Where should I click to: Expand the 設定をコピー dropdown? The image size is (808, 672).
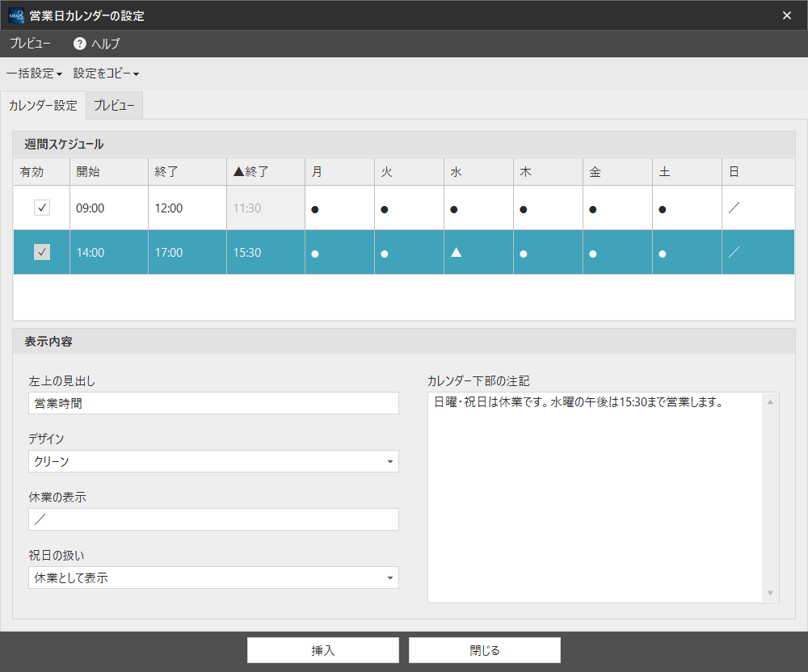coord(106,73)
